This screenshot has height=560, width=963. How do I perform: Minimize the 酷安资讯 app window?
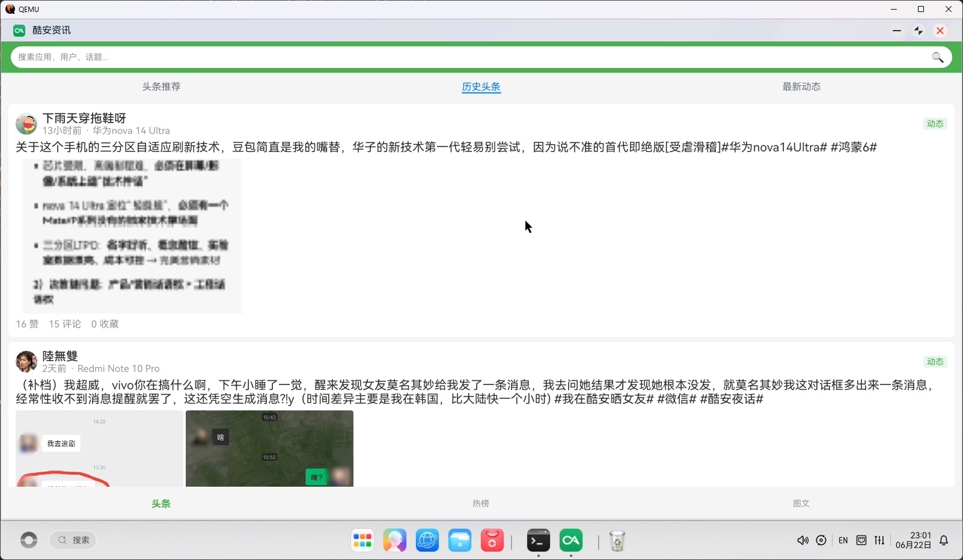point(897,31)
